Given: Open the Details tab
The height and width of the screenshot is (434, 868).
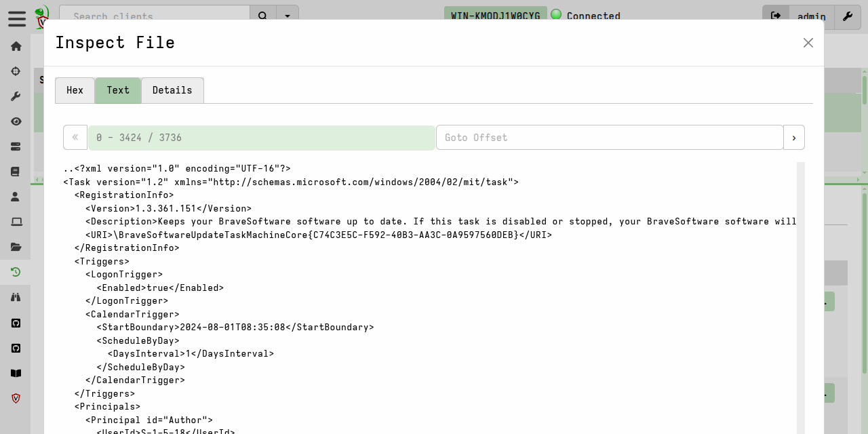Looking at the screenshot, I should [x=172, y=90].
